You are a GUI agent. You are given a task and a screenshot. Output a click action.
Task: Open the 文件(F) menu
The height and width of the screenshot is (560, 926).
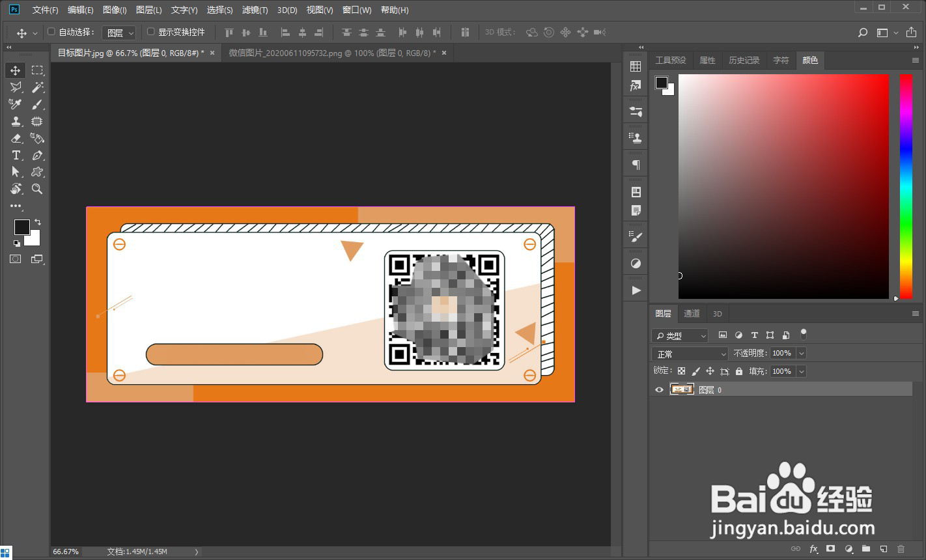click(x=46, y=10)
